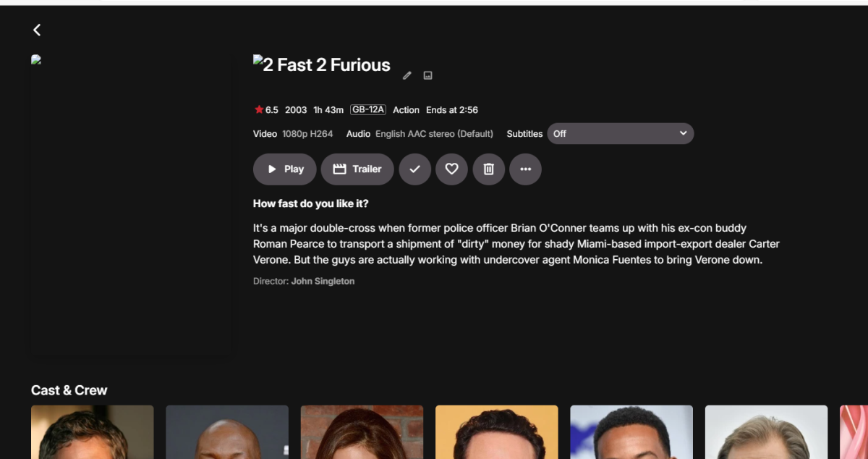Delete the movie with the trash icon

(489, 169)
